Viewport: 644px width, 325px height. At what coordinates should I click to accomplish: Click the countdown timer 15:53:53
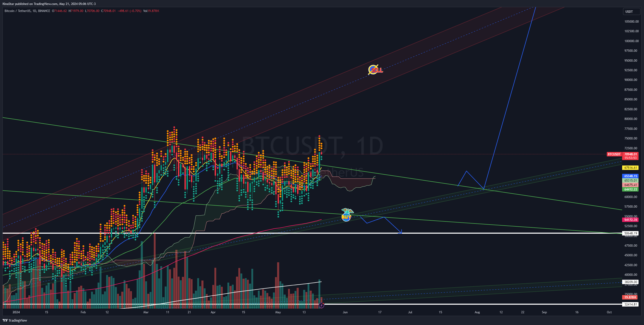tap(630, 158)
